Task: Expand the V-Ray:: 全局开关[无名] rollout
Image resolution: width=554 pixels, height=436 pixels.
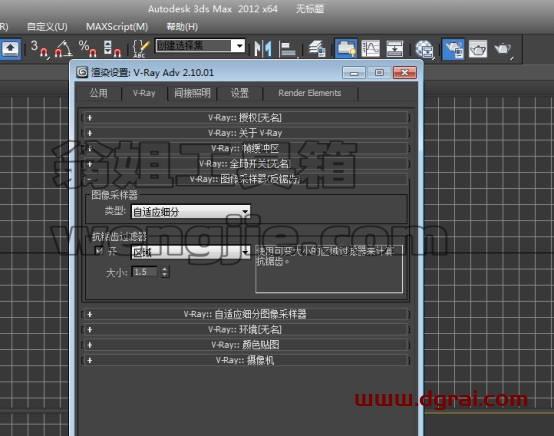Action: 246,164
